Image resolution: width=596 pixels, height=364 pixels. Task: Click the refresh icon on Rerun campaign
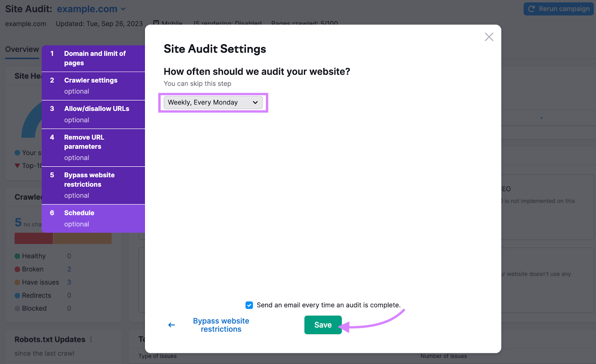pyautogui.click(x=533, y=9)
